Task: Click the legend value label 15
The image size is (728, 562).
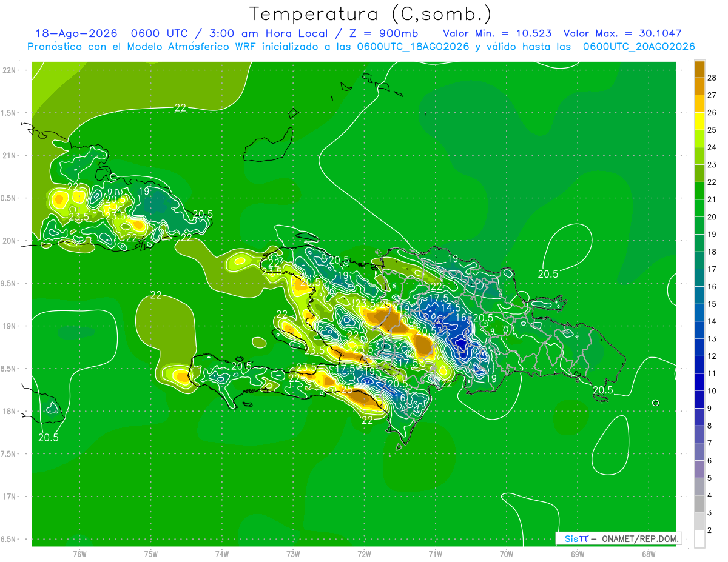Action: point(712,304)
